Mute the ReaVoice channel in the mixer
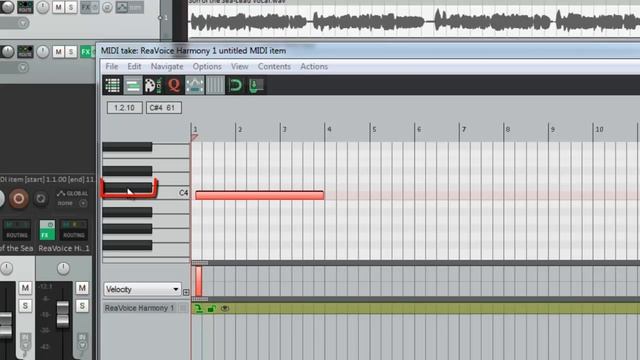 (82, 288)
